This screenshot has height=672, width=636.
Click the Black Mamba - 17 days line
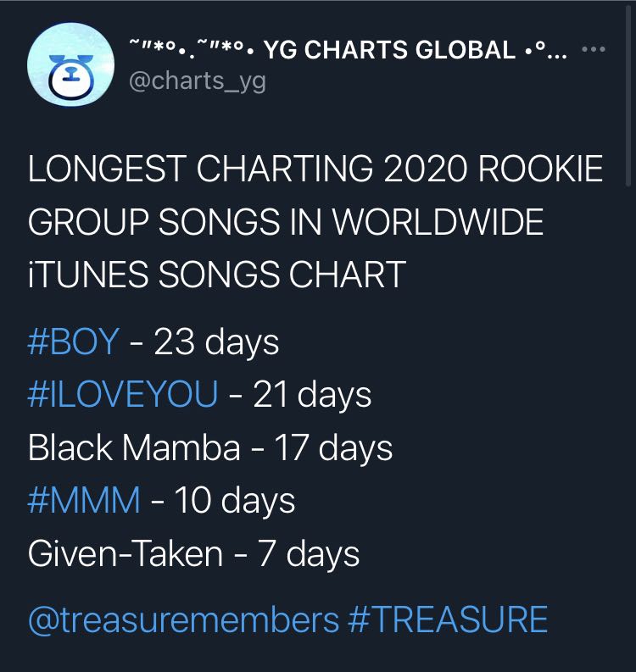(x=210, y=447)
